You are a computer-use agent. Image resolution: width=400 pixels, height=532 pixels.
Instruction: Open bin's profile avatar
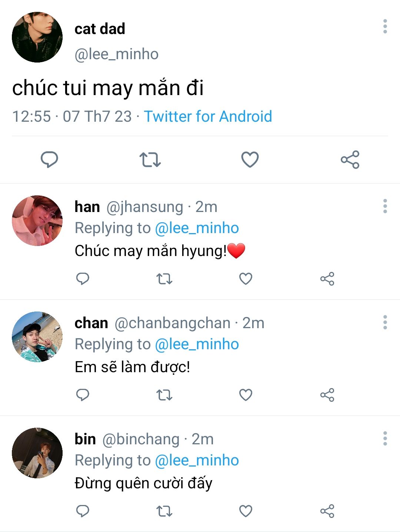[x=37, y=453]
